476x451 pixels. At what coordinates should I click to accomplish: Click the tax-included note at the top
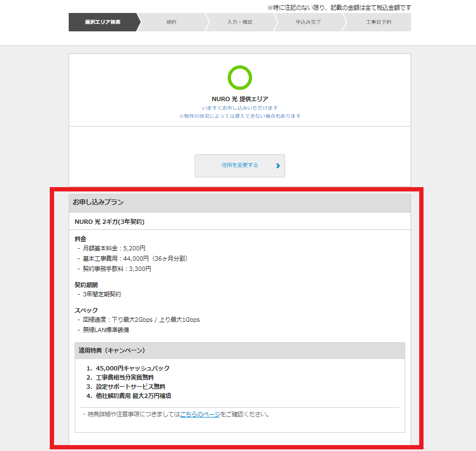click(x=339, y=8)
